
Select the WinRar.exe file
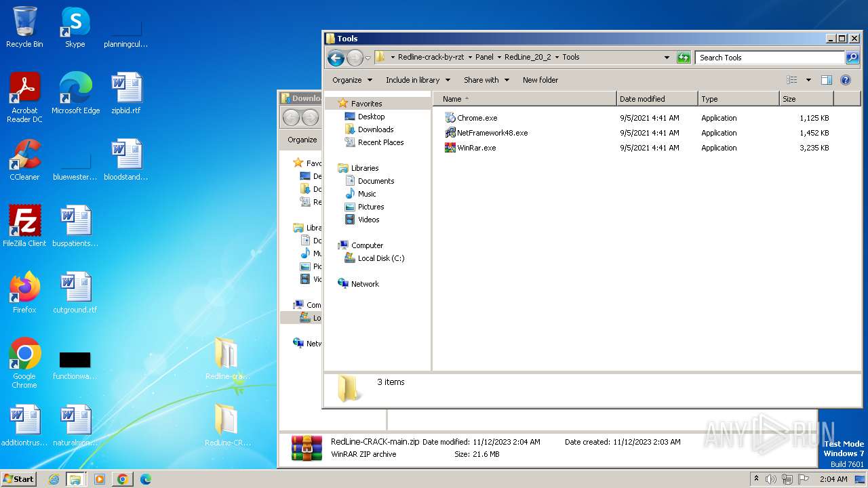(470, 148)
